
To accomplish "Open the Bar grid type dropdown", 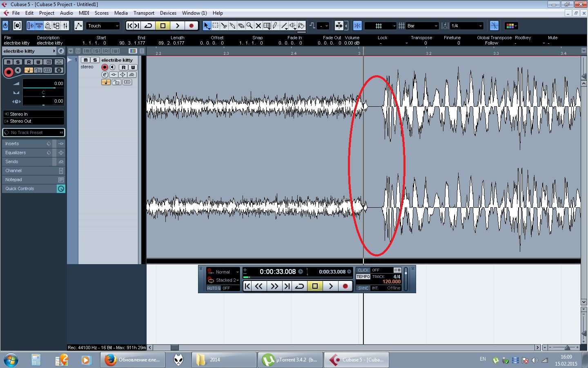I will point(422,26).
